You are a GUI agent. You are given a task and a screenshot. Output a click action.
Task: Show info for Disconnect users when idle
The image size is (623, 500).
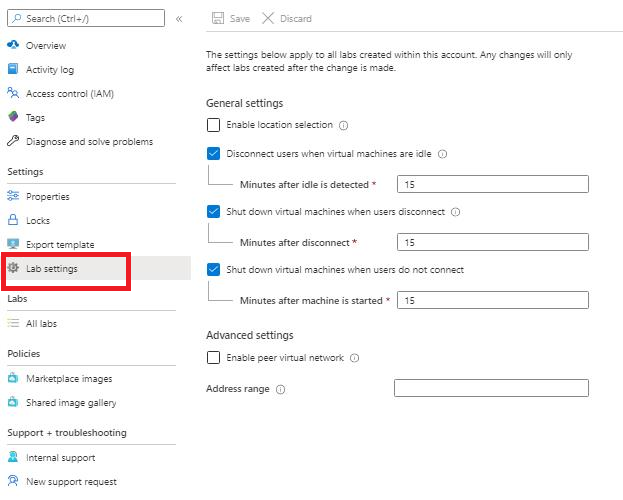[x=442, y=154]
